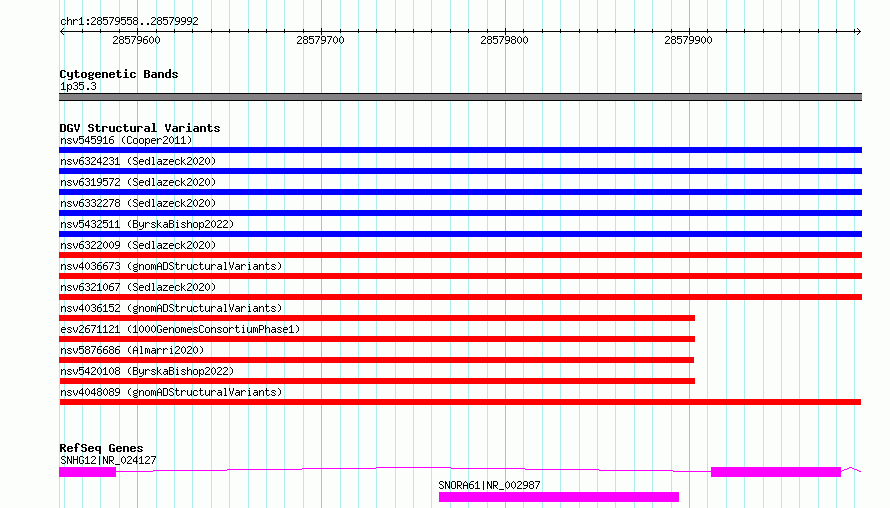Select the red bar under nsv4036152
Viewport: 890px width, 508px height.
coord(377,318)
